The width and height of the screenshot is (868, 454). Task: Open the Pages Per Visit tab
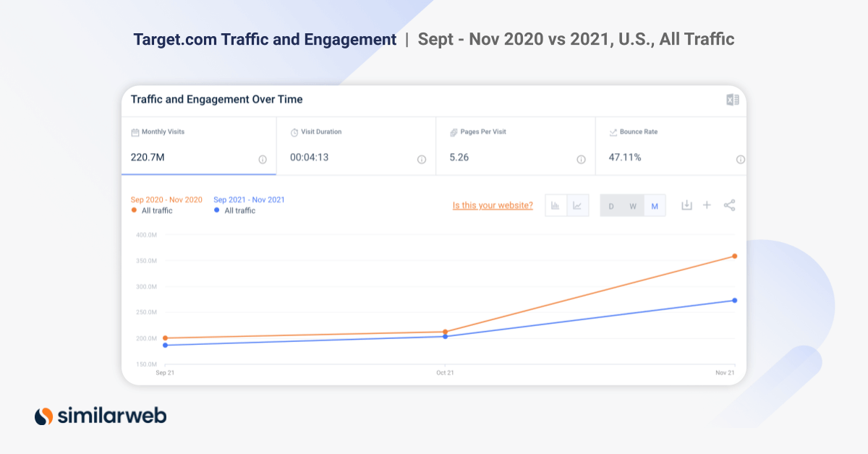coord(516,146)
